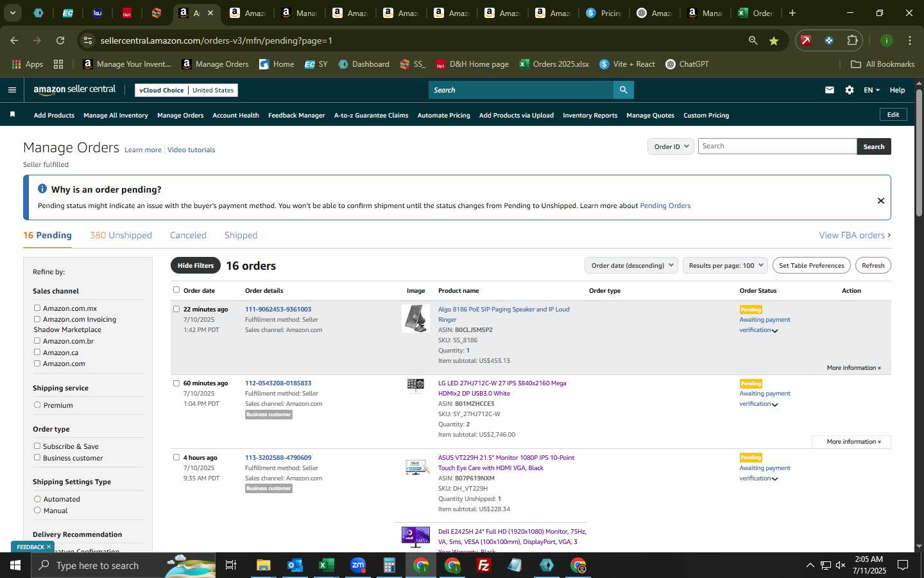Tick the Amazon.com Invoicing Shadow Marketplace filter
This screenshot has height=578, width=924.
(37, 319)
